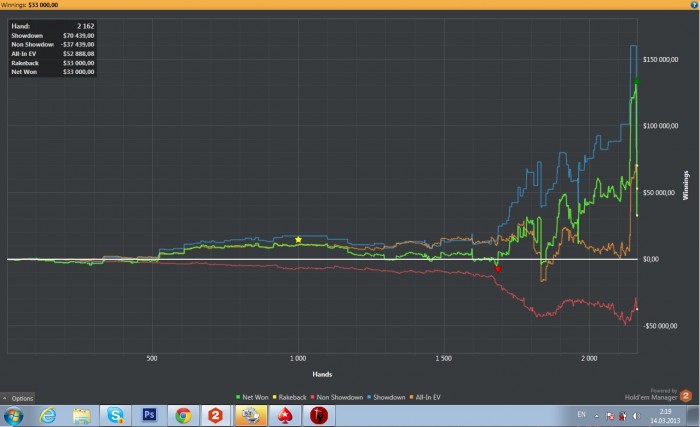Screen dimensions: 700x427
Task: Open Google Chrome from the taskbar
Action: 183,416
